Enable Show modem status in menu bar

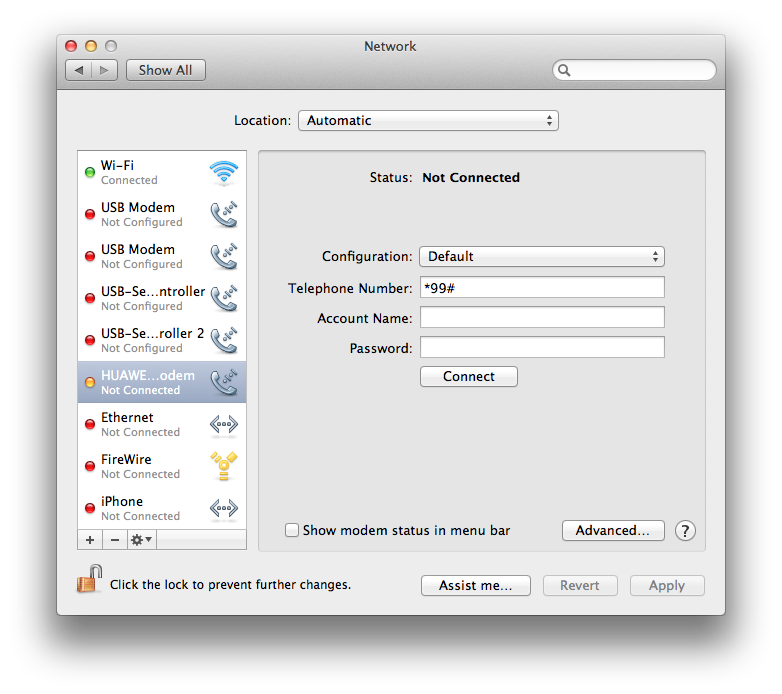click(292, 529)
